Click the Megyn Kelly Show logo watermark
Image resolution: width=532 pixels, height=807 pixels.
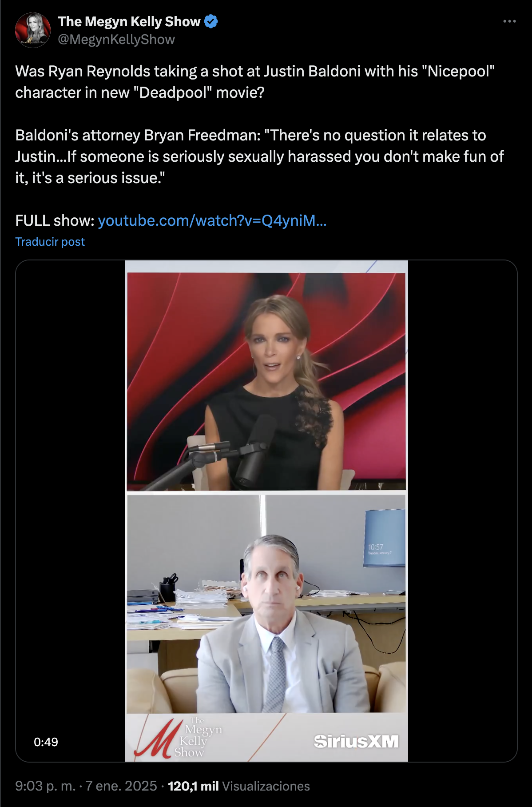[x=179, y=737]
